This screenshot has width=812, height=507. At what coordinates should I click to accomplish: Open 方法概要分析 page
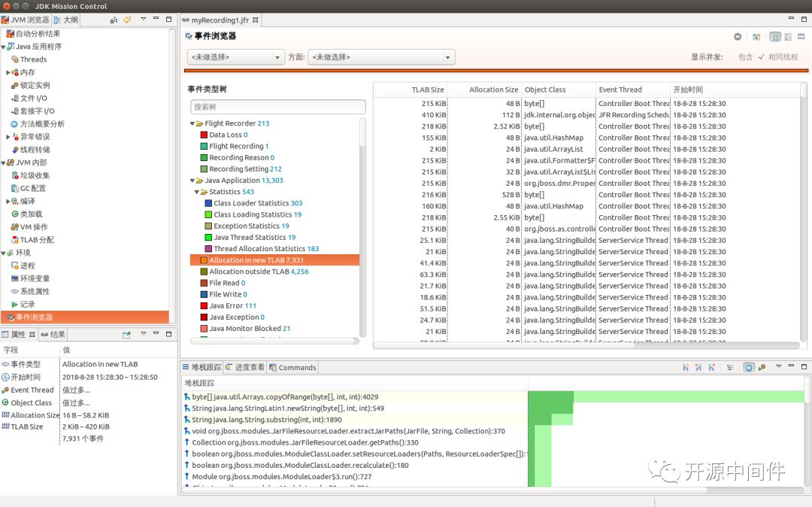pos(42,124)
